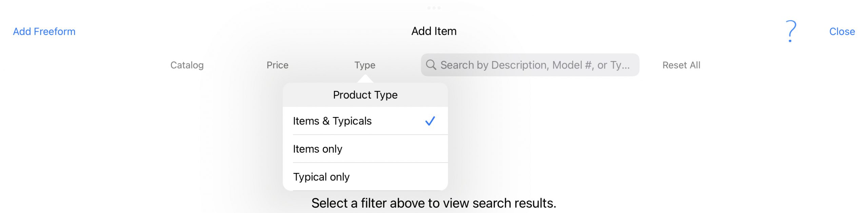The image size is (868, 213).
Task: Tap the three-dot sheet grabber handle
Action: tap(434, 8)
